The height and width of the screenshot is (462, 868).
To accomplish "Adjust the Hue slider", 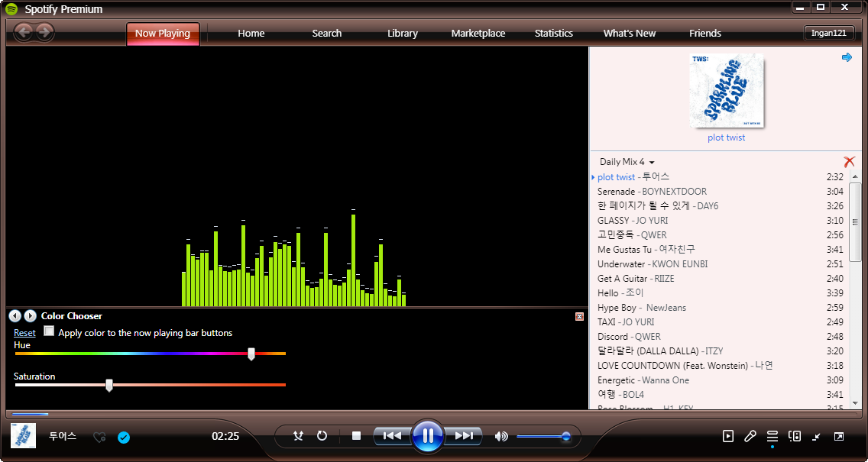I will [150, 354].
